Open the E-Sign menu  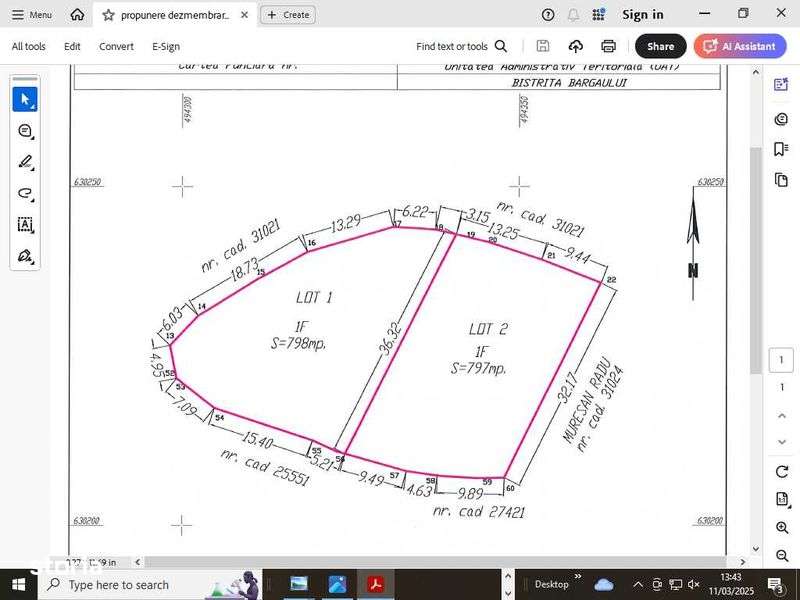(x=166, y=46)
